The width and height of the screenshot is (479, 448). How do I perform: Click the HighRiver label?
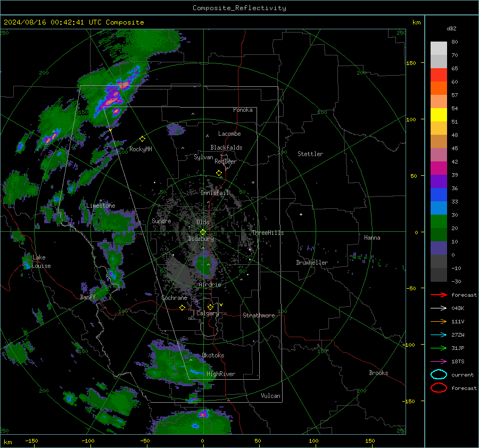coord(221,374)
